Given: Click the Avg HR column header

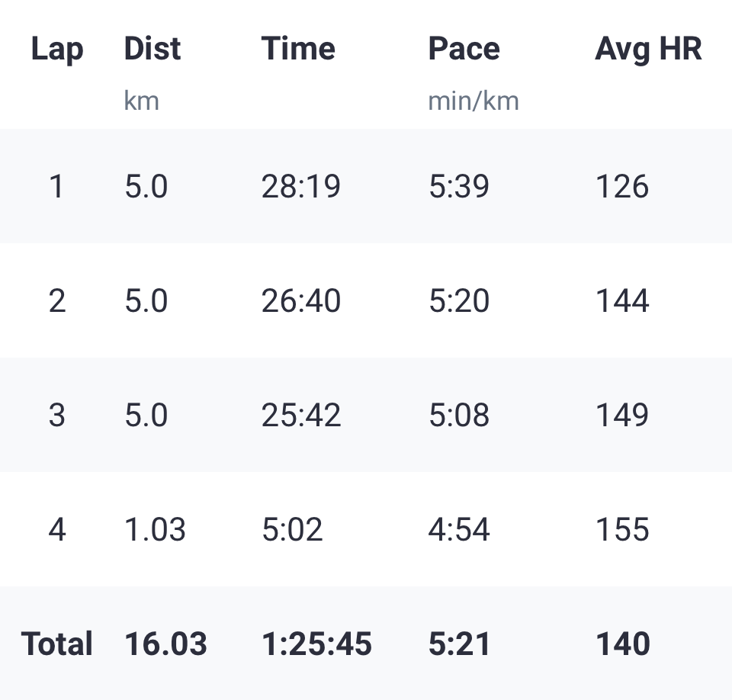Looking at the screenshot, I should (648, 50).
